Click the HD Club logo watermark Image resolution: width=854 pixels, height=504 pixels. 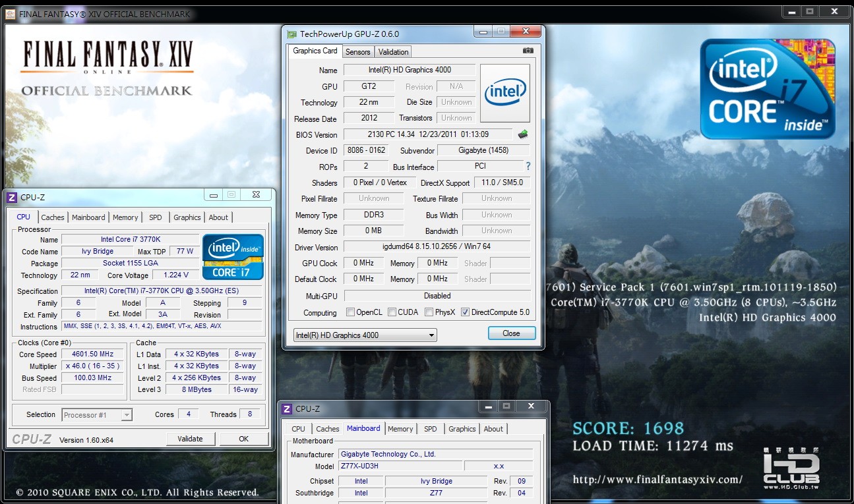point(791,466)
